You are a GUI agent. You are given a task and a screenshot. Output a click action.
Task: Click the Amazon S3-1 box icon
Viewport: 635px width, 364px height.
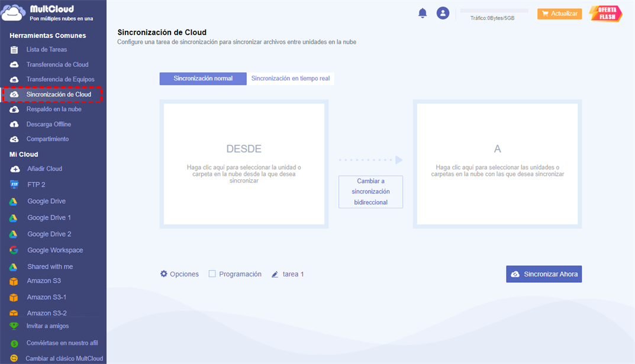[x=14, y=298]
